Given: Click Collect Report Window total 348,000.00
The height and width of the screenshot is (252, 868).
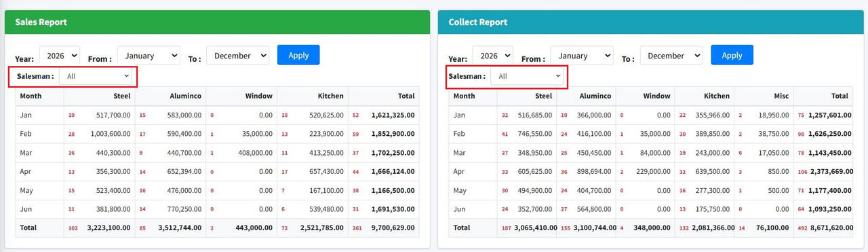Looking at the screenshot, I should [652, 228].
